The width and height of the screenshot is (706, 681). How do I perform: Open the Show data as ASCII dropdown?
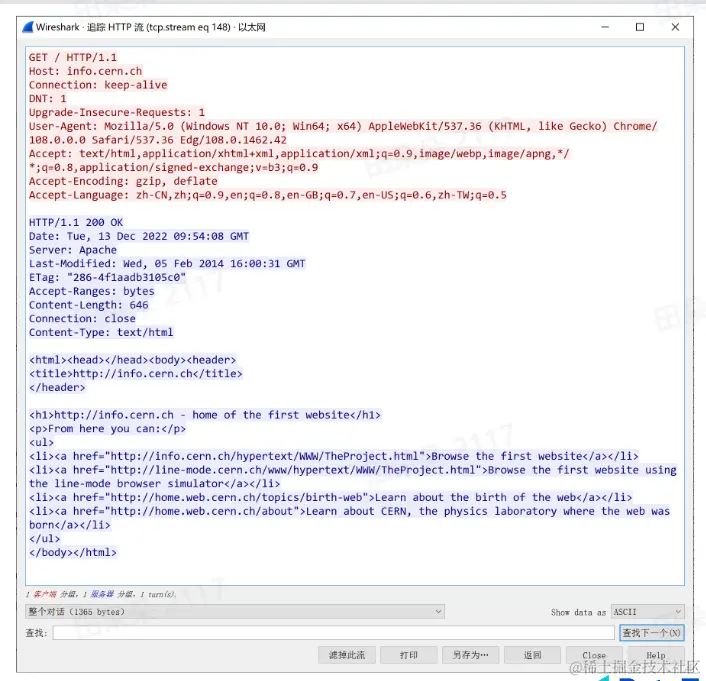tap(647, 612)
